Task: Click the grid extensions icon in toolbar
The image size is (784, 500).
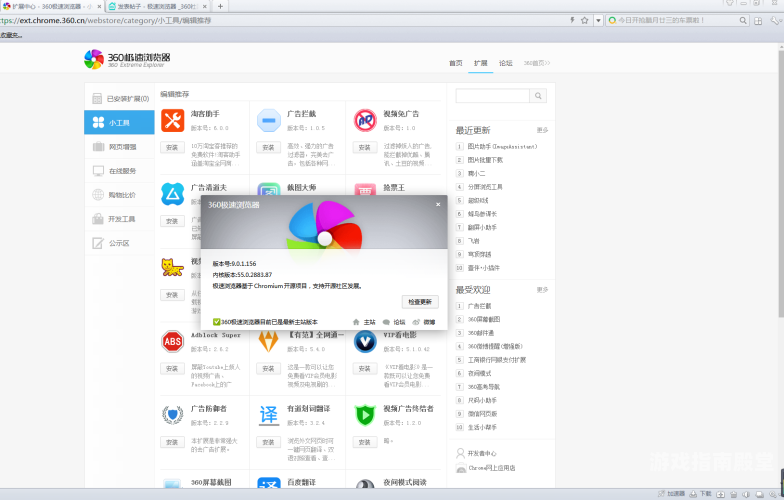Action: (758, 20)
